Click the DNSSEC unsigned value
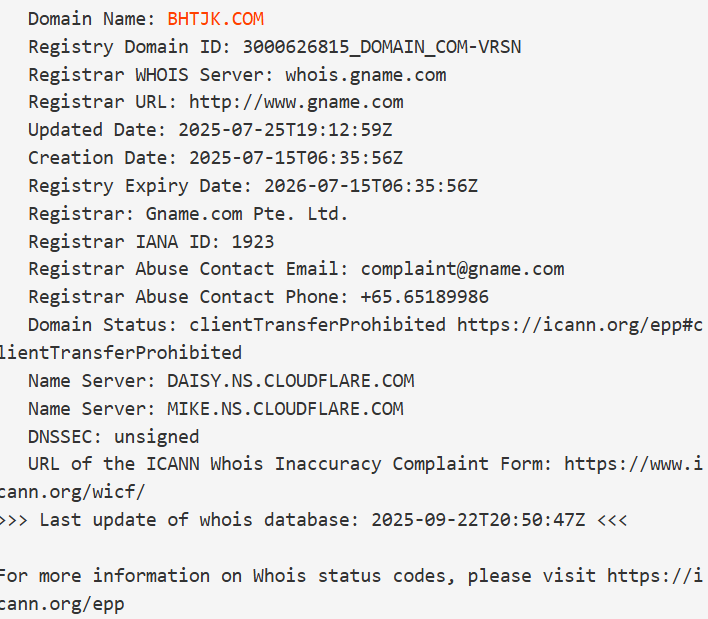This screenshot has width=708, height=619. (x=156, y=437)
